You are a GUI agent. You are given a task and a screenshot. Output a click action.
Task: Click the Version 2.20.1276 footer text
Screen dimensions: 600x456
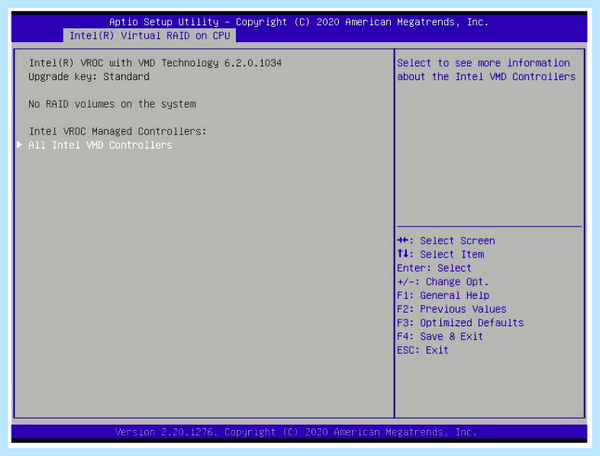(x=296, y=432)
